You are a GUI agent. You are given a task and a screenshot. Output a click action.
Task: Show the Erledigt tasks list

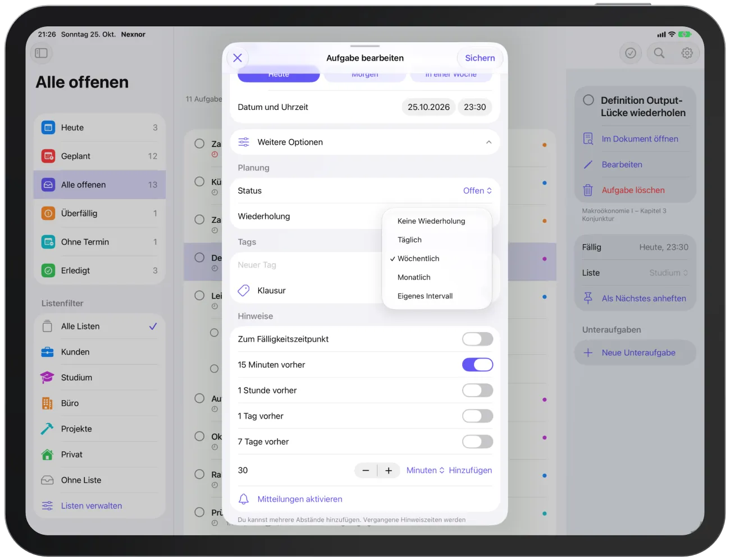[99, 270]
